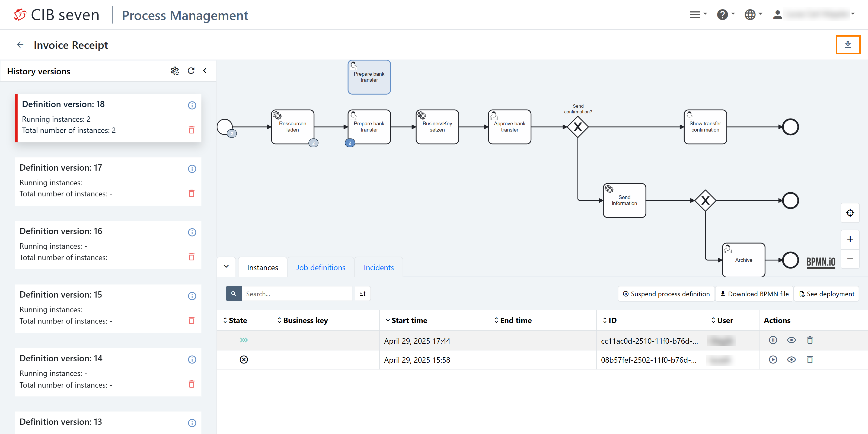
Task: Refresh the history versions list
Action: coord(191,71)
